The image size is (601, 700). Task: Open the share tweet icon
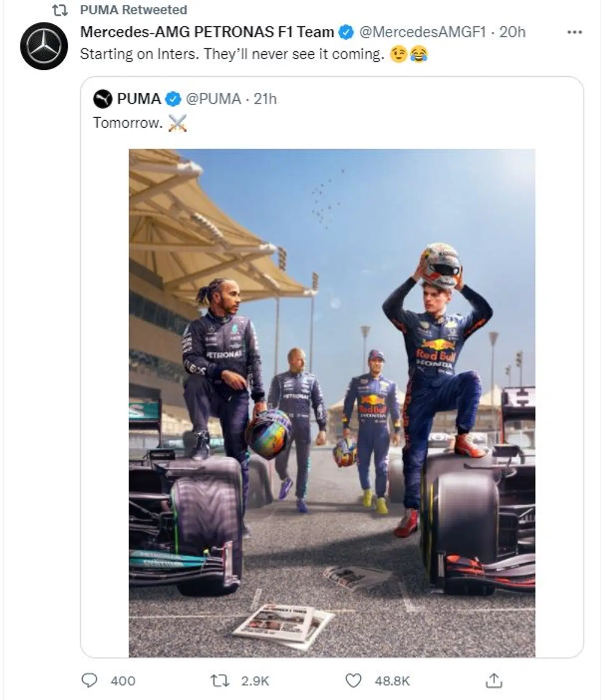click(494, 680)
